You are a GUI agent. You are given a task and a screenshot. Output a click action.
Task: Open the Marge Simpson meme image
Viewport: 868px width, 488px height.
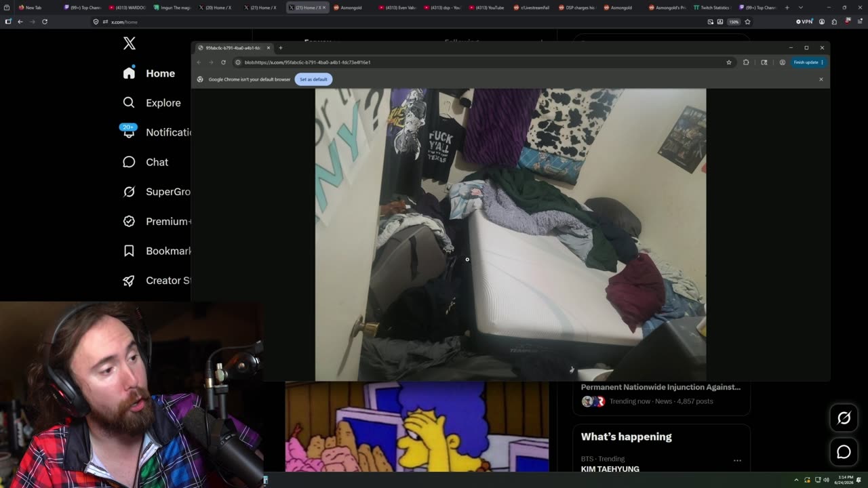click(x=417, y=426)
